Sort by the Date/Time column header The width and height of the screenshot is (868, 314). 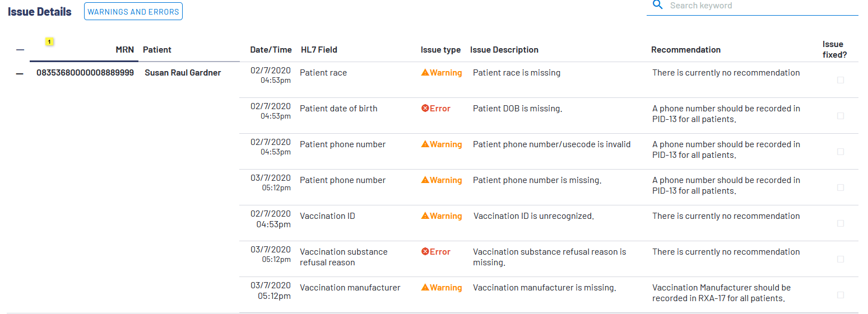click(271, 50)
